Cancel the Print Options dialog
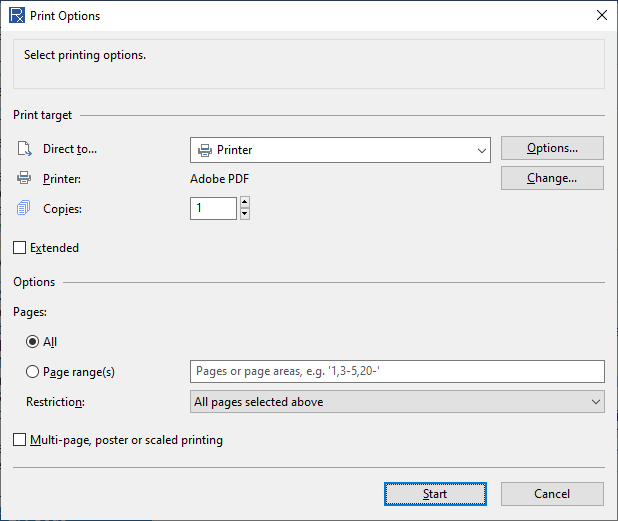618x521 pixels. point(552,494)
